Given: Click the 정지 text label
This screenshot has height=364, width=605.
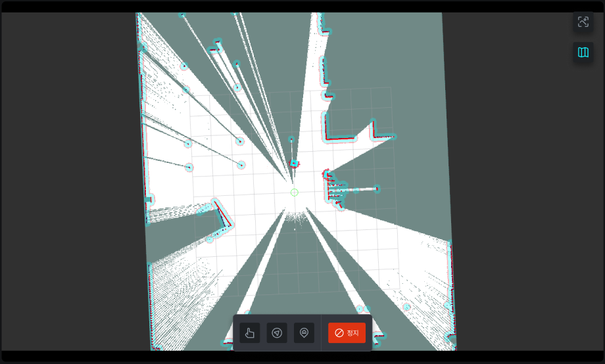Looking at the screenshot, I should (x=353, y=333).
